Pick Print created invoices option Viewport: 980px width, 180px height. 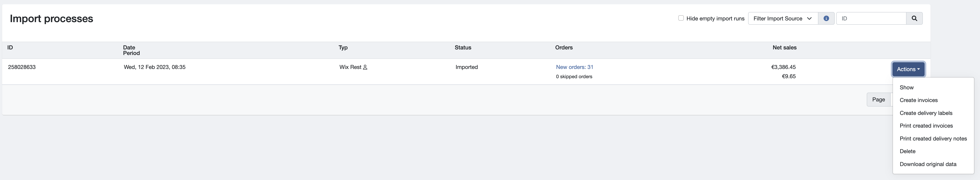coord(926,126)
